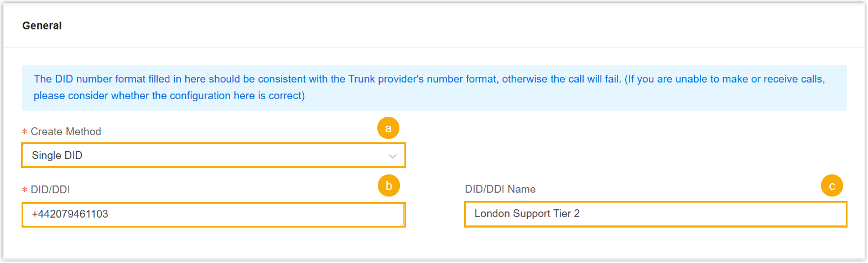This screenshot has width=868, height=263.
Task: Click the "Create Method" field label
Action: click(x=66, y=132)
